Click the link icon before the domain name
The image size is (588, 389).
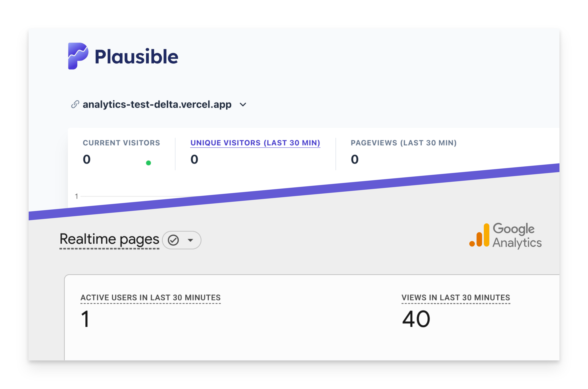tap(75, 104)
